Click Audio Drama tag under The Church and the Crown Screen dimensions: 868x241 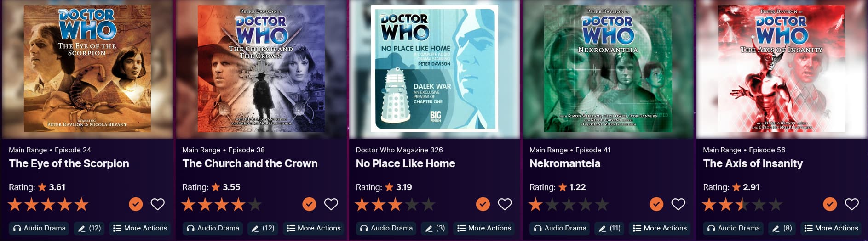point(213,228)
